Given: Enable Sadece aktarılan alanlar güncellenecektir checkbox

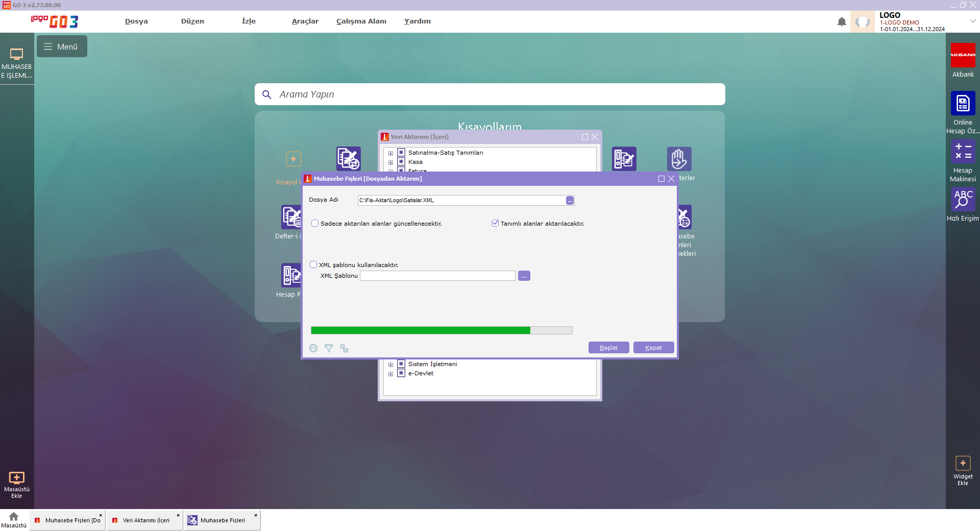Looking at the screenshot, I should coord(315,224).
